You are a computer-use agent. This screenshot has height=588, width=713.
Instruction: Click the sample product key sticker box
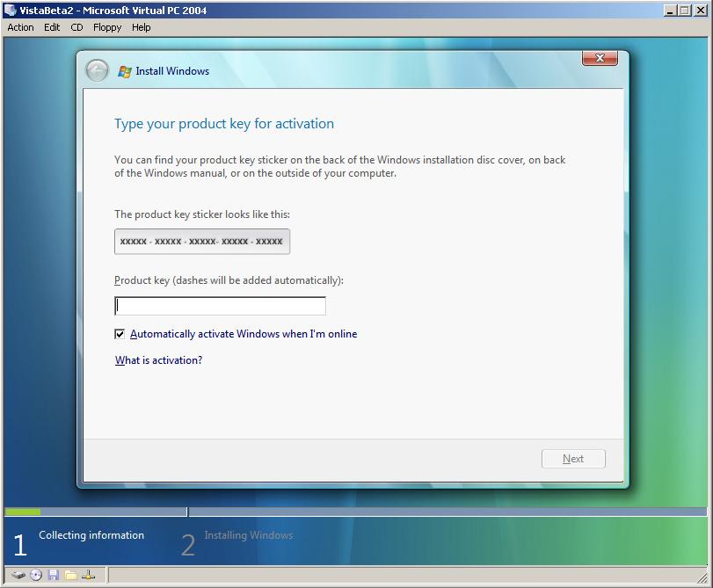click(202, 242)
